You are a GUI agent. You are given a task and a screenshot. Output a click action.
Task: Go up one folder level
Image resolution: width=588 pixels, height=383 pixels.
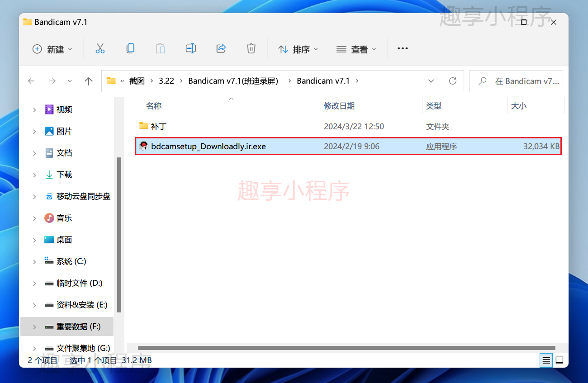(89, 81)
